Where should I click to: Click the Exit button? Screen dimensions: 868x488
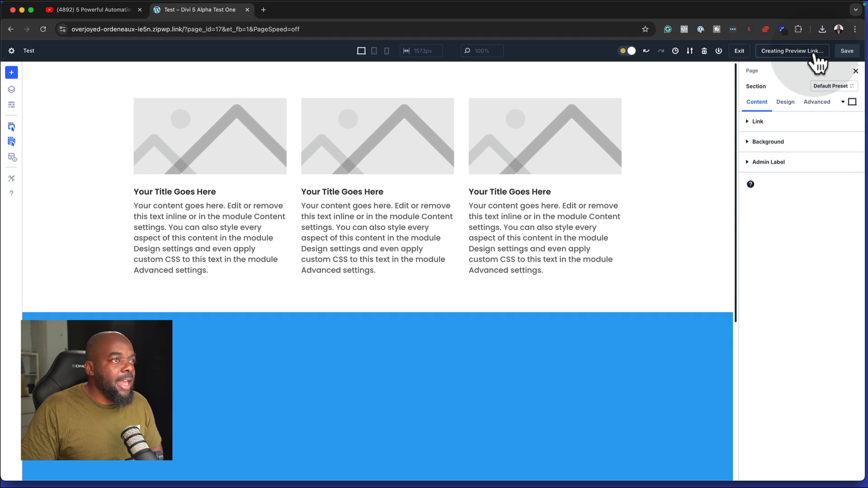pyautogui.click(x=739, y=51)
